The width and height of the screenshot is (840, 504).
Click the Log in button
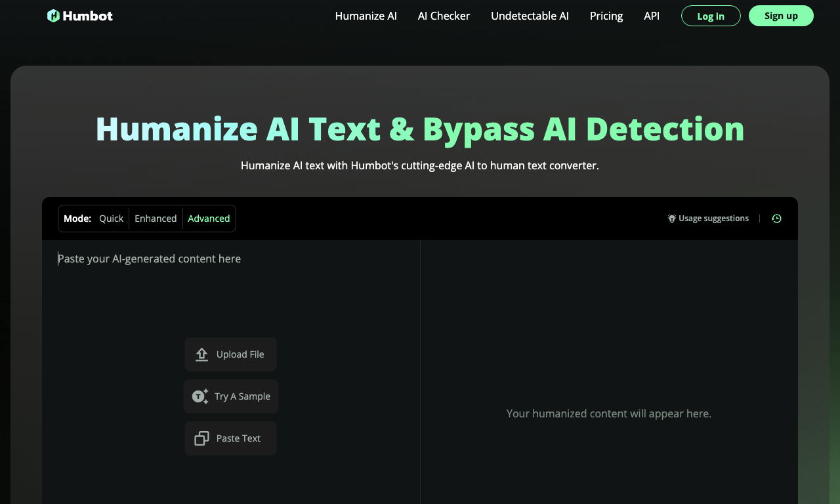711,16
